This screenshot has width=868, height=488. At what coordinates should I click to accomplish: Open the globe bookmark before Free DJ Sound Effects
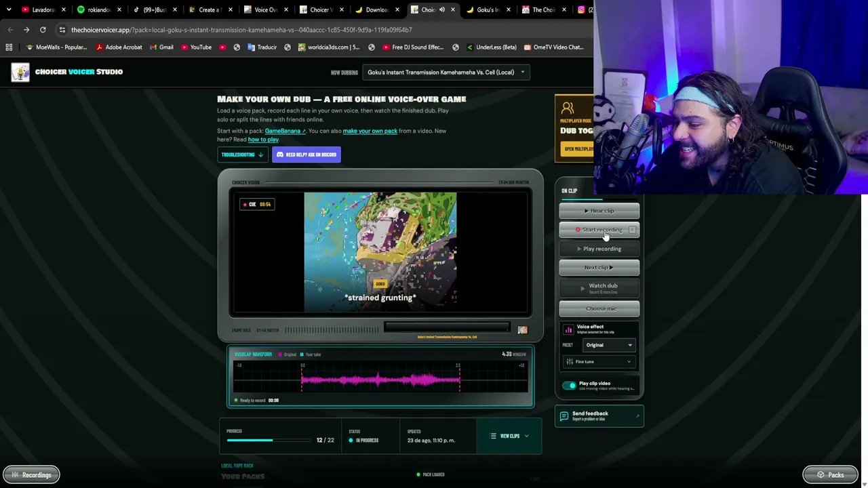[x=372, y=47]
